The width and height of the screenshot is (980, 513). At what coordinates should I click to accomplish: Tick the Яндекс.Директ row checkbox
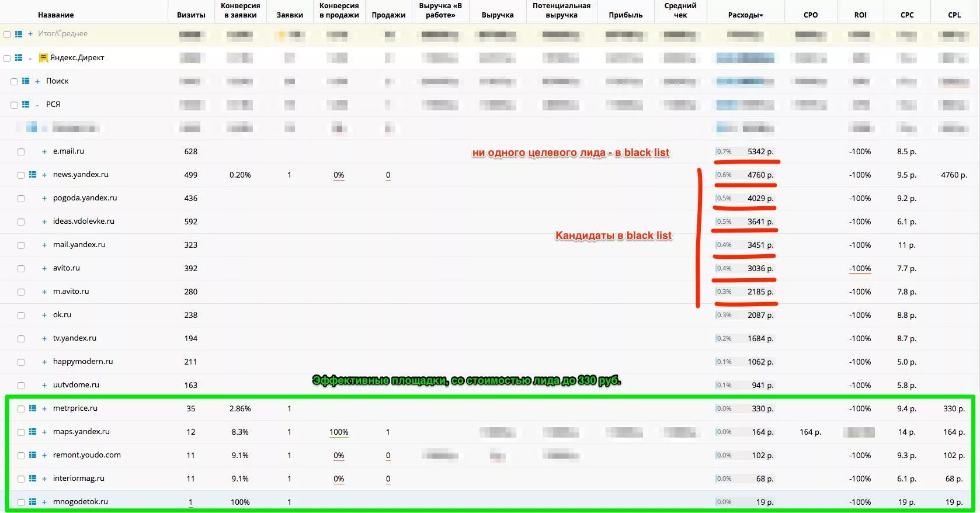pos(7,58)
